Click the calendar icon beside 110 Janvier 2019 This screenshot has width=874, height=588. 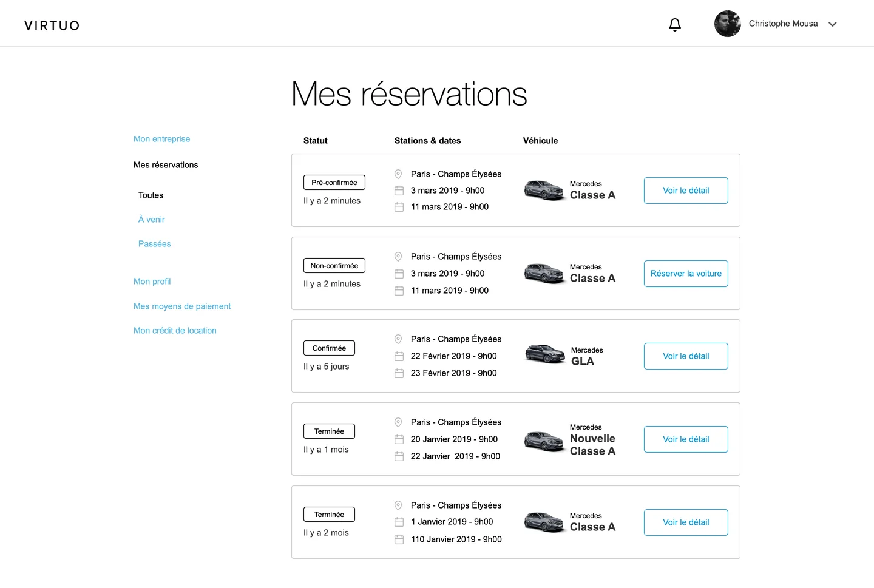399,539
